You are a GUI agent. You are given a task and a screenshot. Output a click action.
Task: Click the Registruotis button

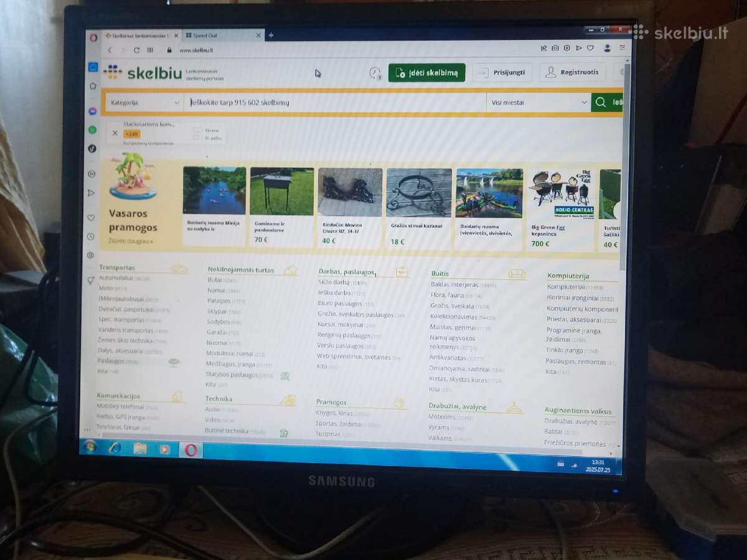(573, 72)
